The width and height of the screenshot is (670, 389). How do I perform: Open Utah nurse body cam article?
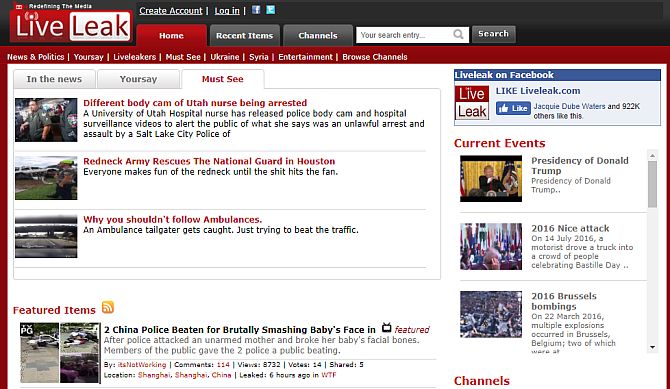195,103
